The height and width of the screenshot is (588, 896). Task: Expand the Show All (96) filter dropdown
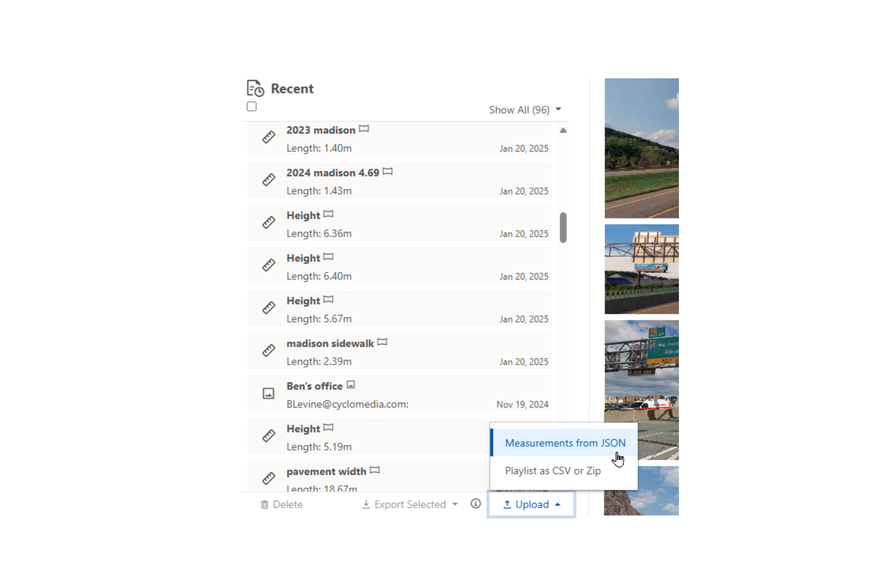[x=525, y=110]
